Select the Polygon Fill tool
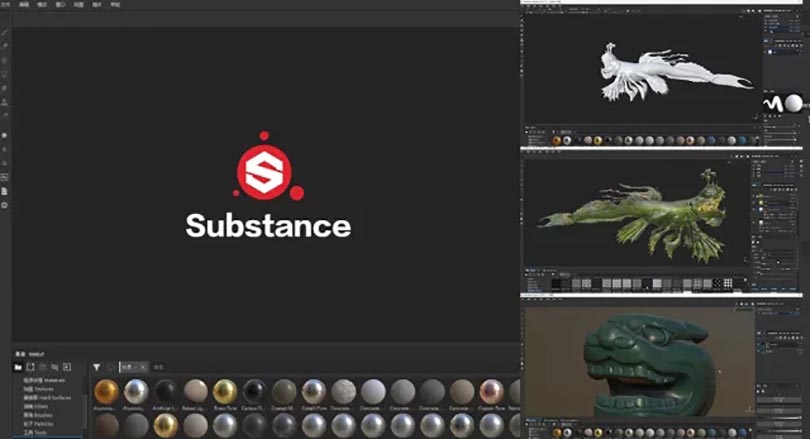810x439 pixels. coord(5,74)
